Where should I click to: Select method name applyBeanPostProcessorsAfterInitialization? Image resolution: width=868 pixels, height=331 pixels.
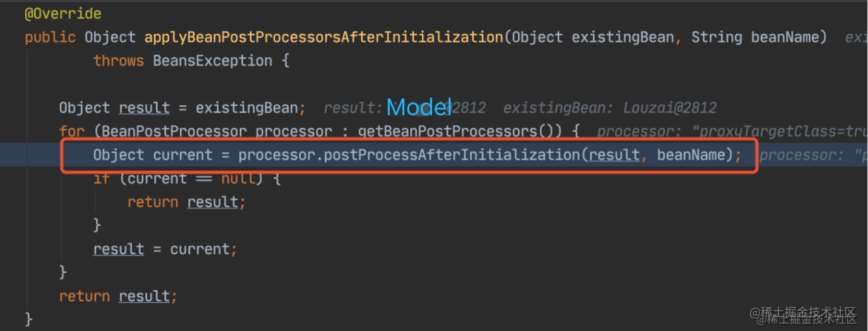tap(324, 37)
